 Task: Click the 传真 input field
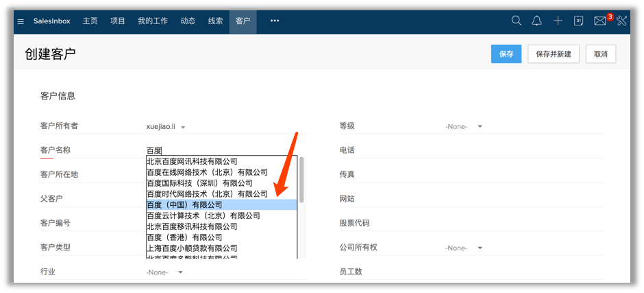pos(523,175)
